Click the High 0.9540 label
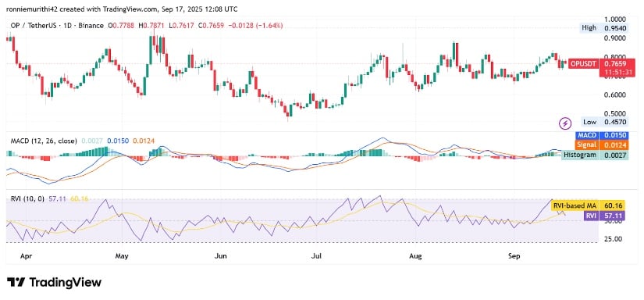Viewport: 644px width, 300px height. point(604,28)
